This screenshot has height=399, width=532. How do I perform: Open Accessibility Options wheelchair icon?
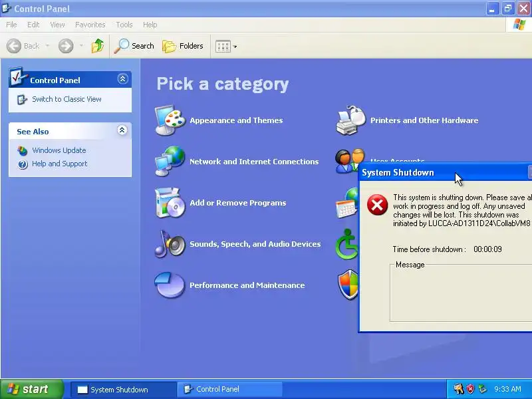[x=346, y=244]
